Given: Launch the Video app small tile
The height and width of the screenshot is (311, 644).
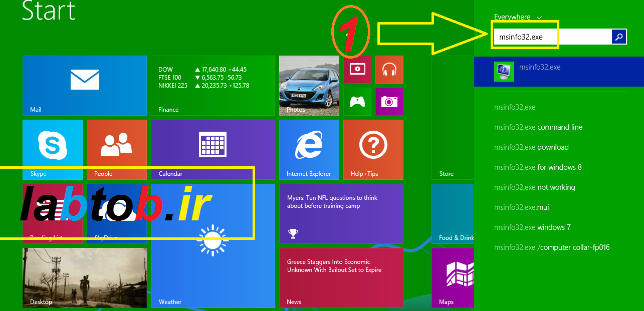Looking at the screenshot, I should (357, 70).
